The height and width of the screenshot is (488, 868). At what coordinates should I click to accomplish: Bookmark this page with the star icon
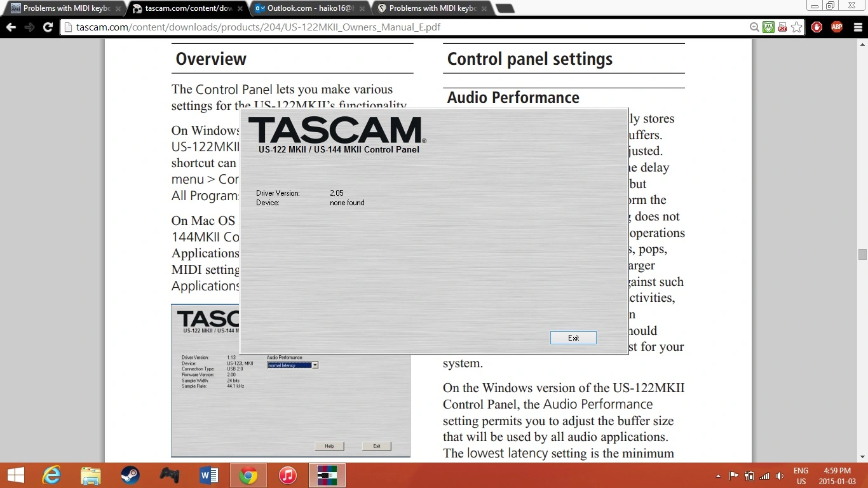tap(796, 27)
